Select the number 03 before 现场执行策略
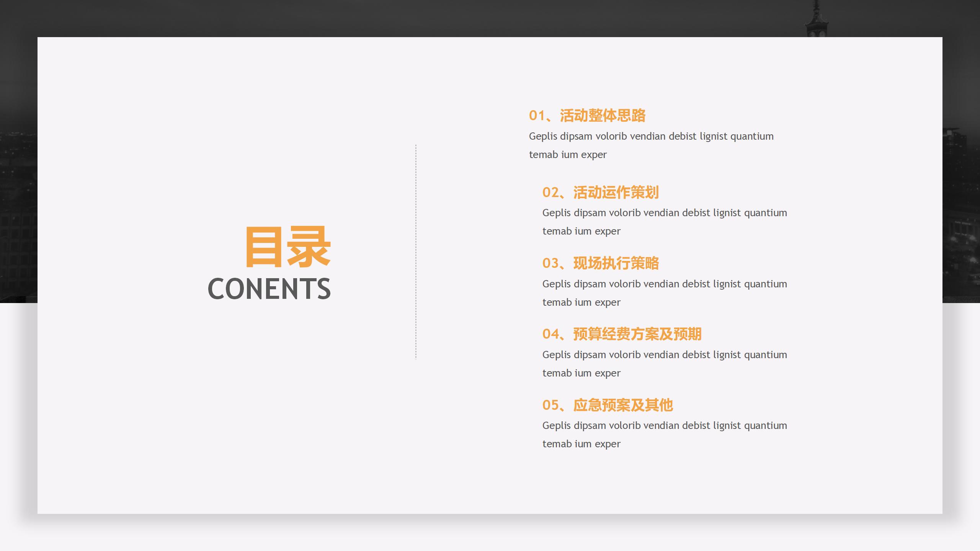Viewport: 980px width, 551px height. (551, 263)
